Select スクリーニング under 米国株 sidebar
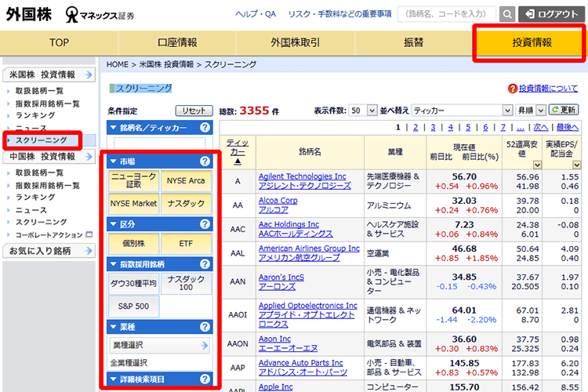 [42, 140]
